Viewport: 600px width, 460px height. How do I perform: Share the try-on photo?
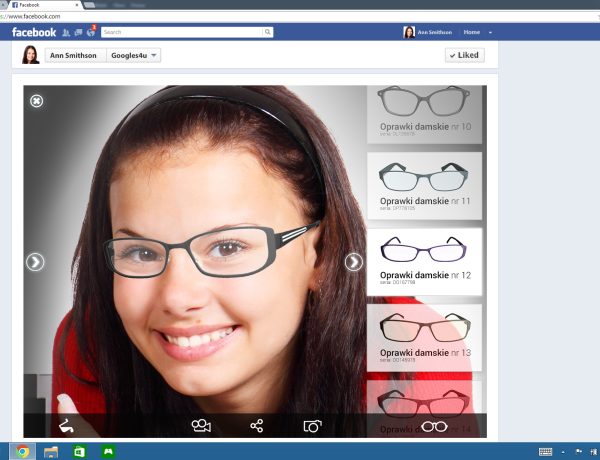(257, 426)
